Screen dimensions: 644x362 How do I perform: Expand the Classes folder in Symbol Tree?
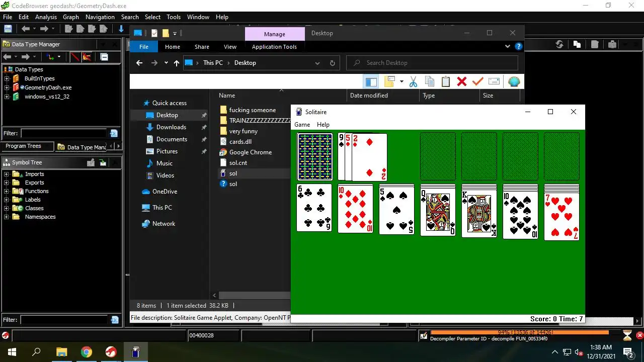coord(7,208)
